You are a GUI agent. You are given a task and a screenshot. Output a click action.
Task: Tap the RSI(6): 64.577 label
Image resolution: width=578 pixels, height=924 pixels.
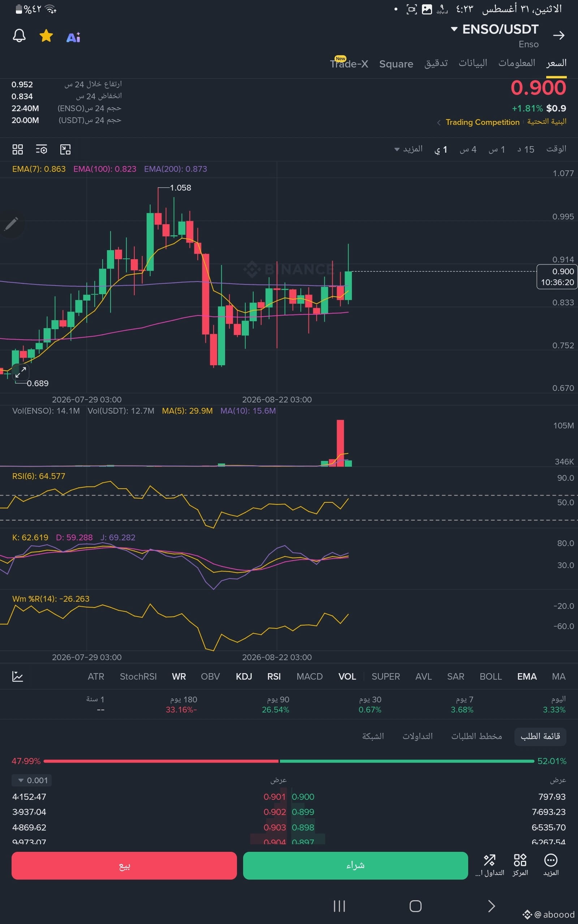coord(39,476)
